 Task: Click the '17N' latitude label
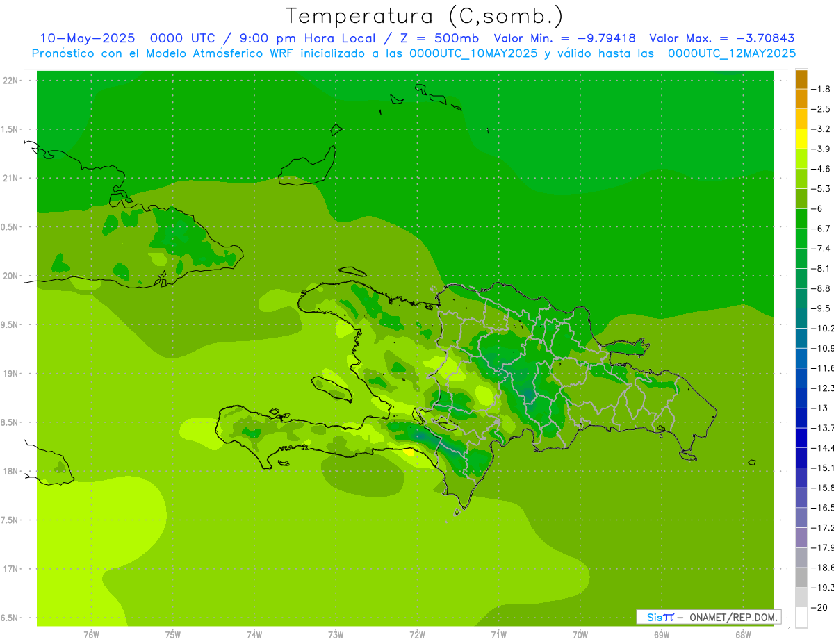pyautogui.click(x=12, y=569)
